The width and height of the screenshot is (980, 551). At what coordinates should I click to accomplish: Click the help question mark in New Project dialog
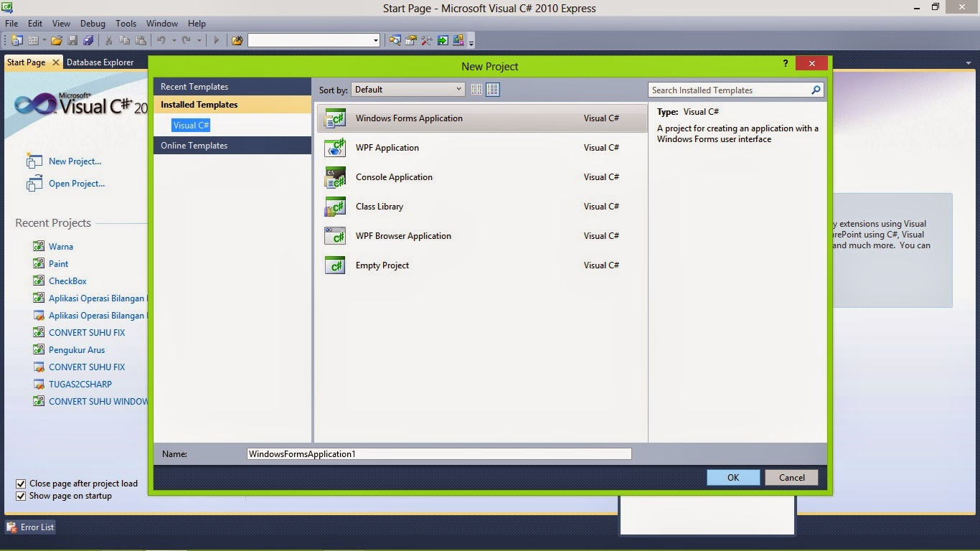click(x=785, y=63)
